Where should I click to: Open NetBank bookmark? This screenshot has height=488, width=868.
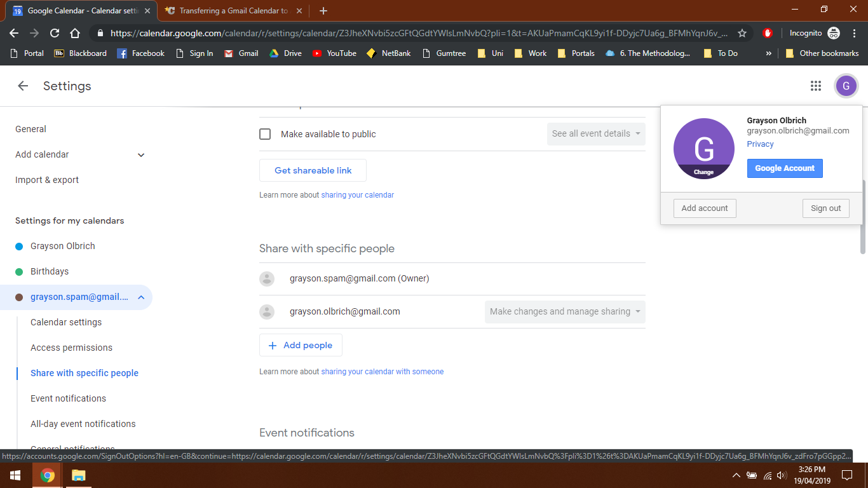tap(388, 53)
